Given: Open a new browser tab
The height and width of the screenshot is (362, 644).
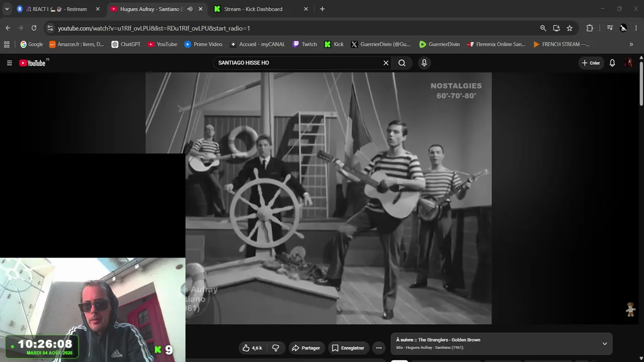Looking at the screenshot, I should 322,9.
